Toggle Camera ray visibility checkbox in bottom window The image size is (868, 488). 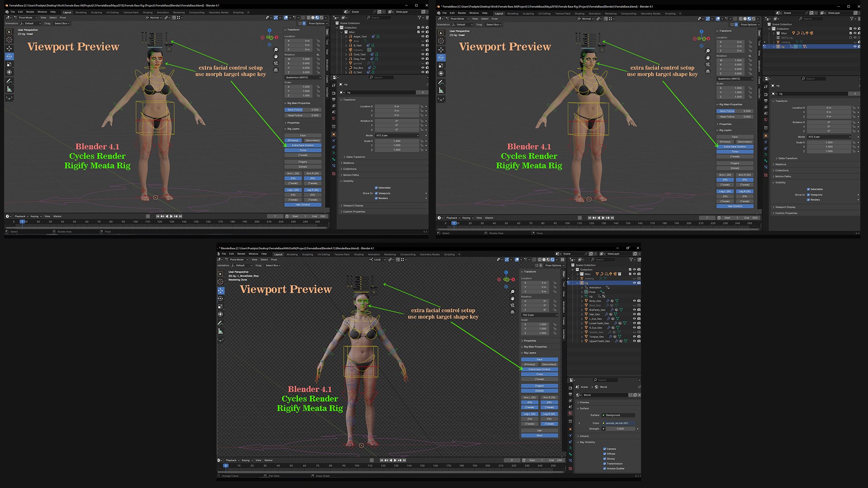604,449
